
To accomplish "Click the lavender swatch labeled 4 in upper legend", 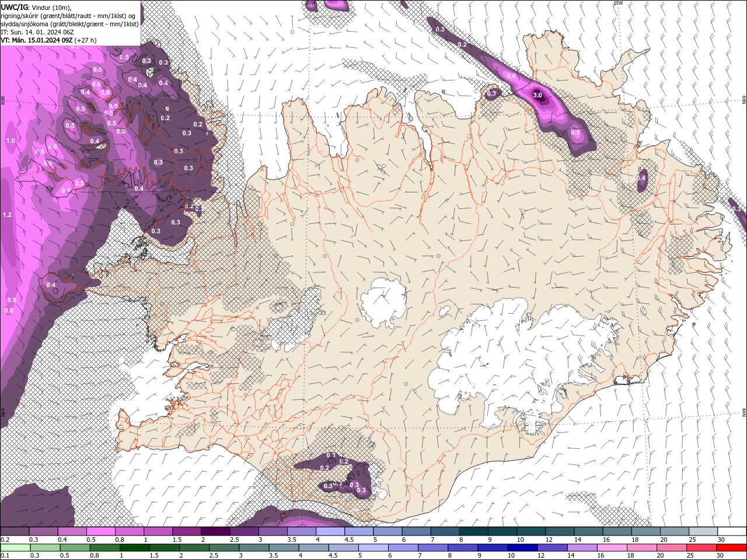I will click(330, 531).
